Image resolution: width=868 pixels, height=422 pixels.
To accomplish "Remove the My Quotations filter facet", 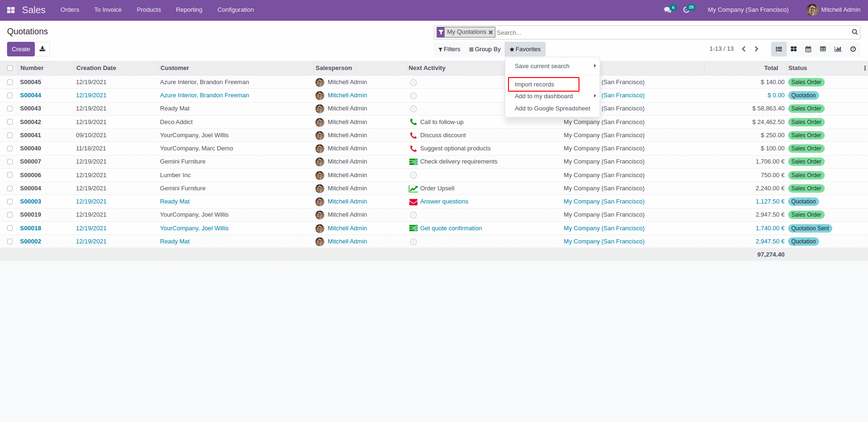I will tap(491, 32).
